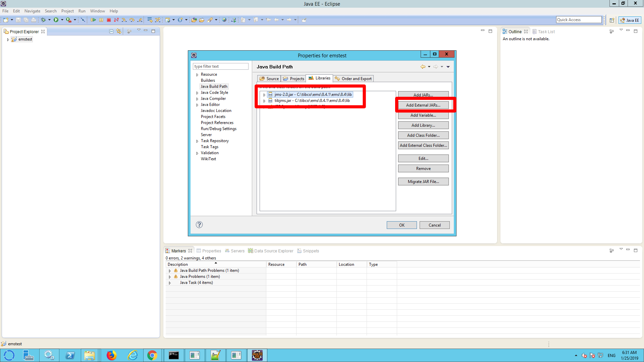This screenshot has height=362, width=644.
Task: Open Firefox from the taskbar
Action: point(111,355)
